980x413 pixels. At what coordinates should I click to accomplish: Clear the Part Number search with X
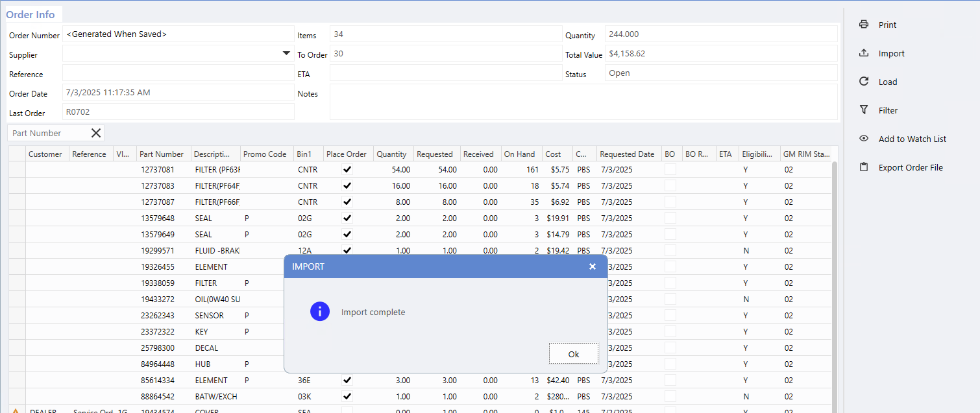pos(96,133)
